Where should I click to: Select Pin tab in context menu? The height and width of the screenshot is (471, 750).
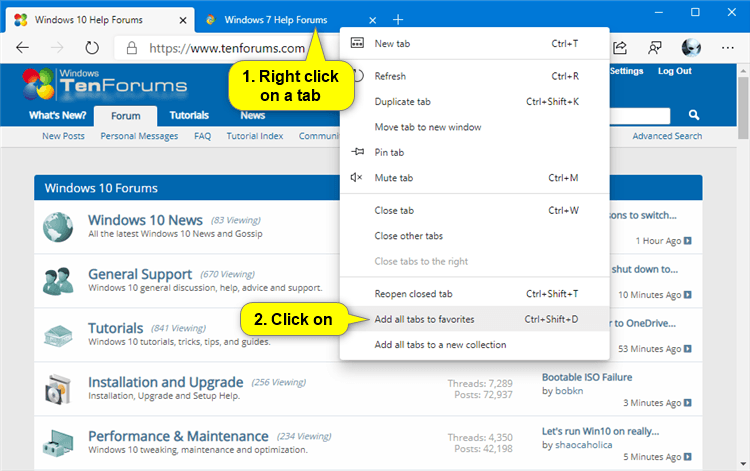pos(474,152)
